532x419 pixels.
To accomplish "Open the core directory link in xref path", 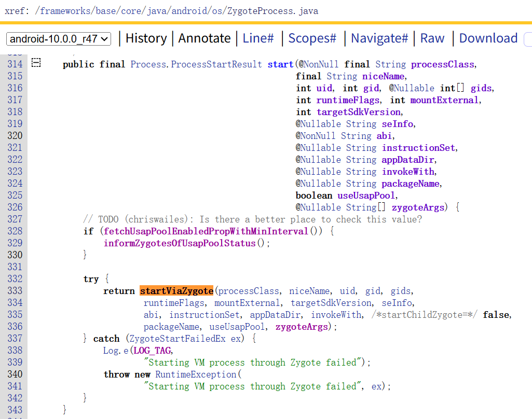I will pos(131,11).
